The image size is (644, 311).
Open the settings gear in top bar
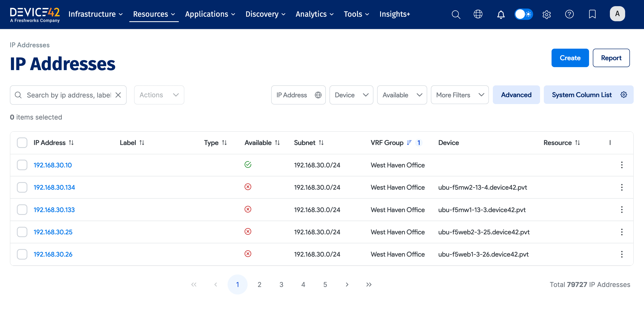(x=547, y=14)
